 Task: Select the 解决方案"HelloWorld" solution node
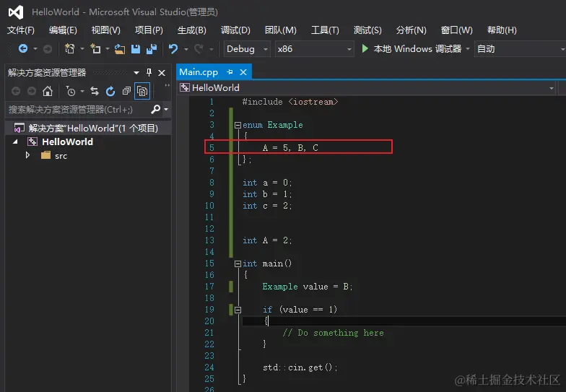click(88, 129)
